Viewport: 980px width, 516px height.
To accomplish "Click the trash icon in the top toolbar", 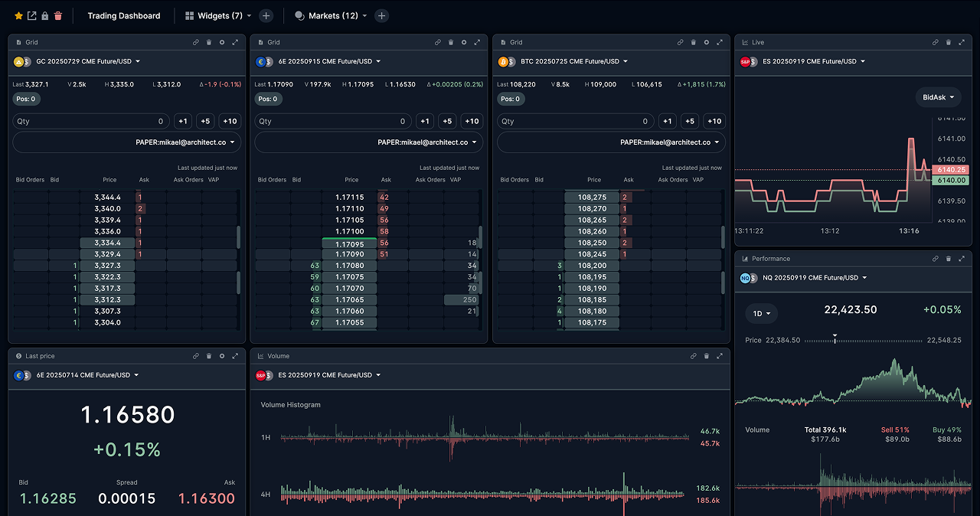I will point(59,15).
